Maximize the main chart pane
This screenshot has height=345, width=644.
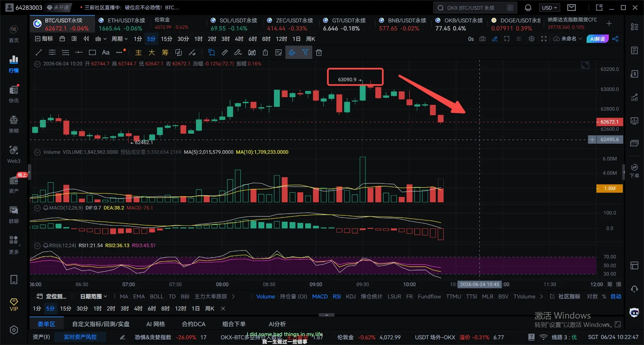pyautogui.click(x=585, y=65)
